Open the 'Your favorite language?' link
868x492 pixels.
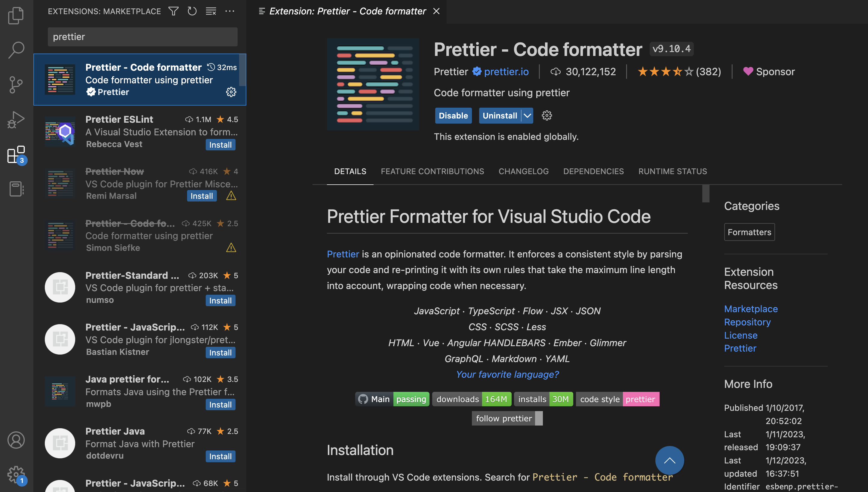[507, 374]
